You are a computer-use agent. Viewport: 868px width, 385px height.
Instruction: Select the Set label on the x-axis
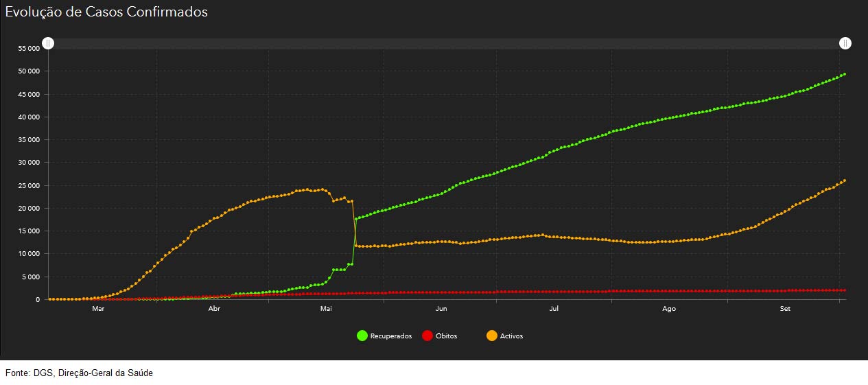point(785,309)
